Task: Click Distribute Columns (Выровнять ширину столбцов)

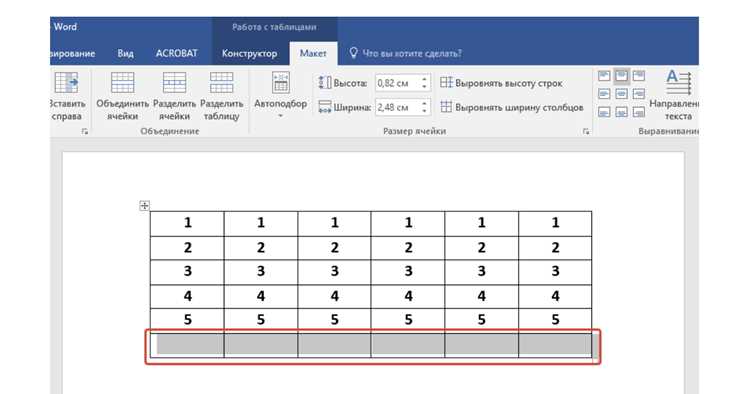Action: (x=512, y=107)
